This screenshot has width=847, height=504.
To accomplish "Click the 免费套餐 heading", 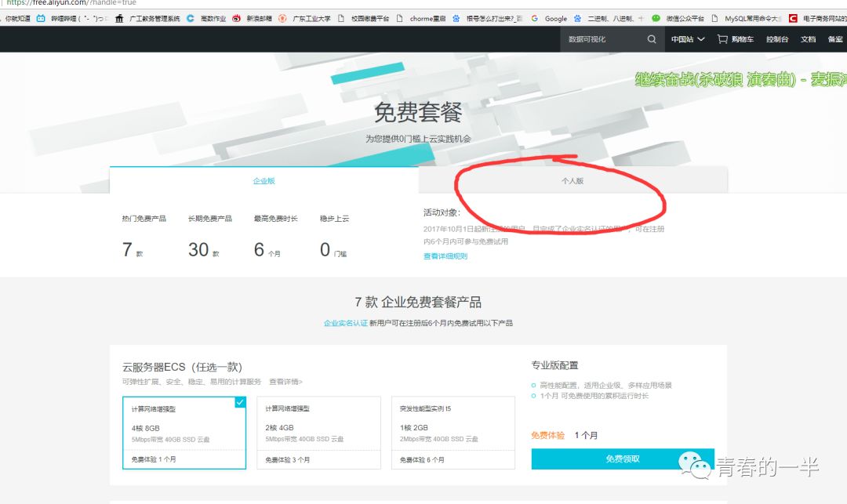I will [418, 112].
